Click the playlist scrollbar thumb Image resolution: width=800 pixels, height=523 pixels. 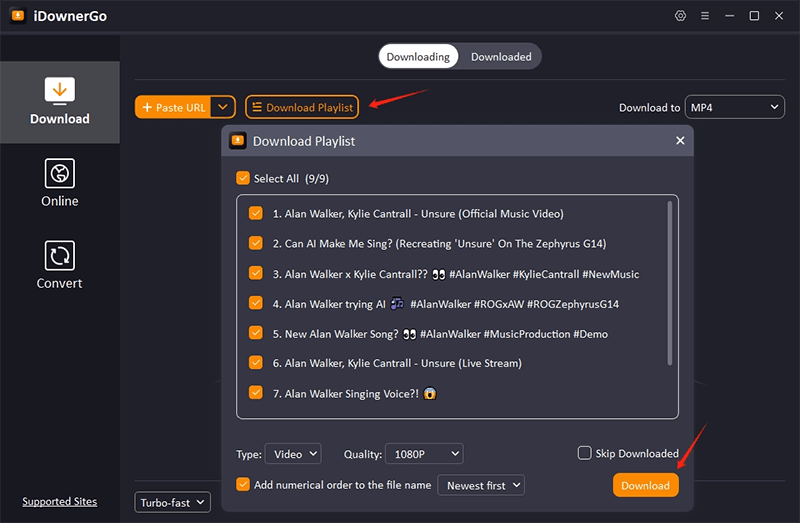(669, 283)
